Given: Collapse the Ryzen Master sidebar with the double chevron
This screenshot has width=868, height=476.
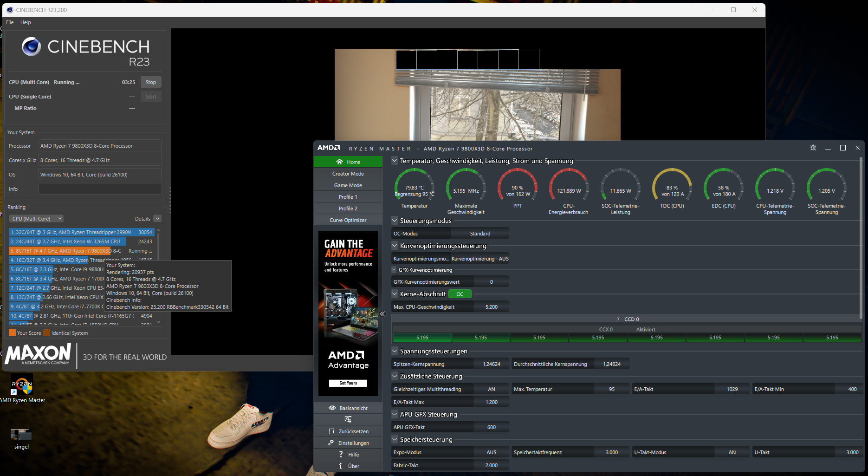Looking at the screenshot, I should pyautogui.click(x=382, y=314).
